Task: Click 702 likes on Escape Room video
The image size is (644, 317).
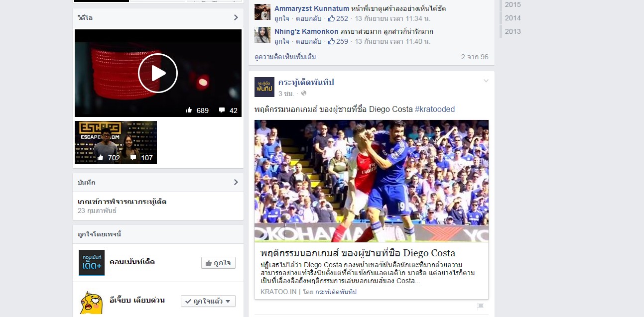Action: point(109,158)
